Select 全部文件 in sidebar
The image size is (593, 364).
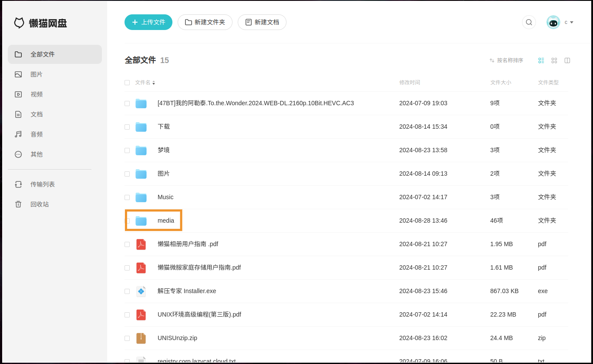[55, 54]
